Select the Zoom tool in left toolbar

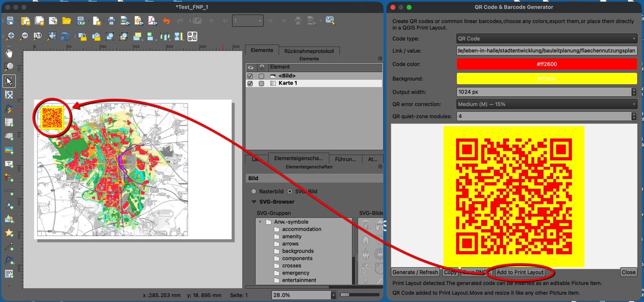click(9, 67)
